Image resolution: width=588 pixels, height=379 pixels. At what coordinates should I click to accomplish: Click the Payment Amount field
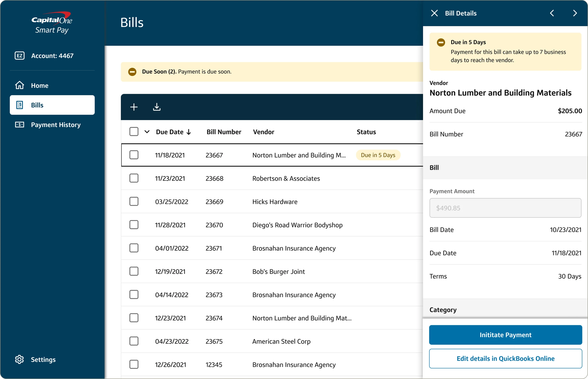click(x=505, y=208)
